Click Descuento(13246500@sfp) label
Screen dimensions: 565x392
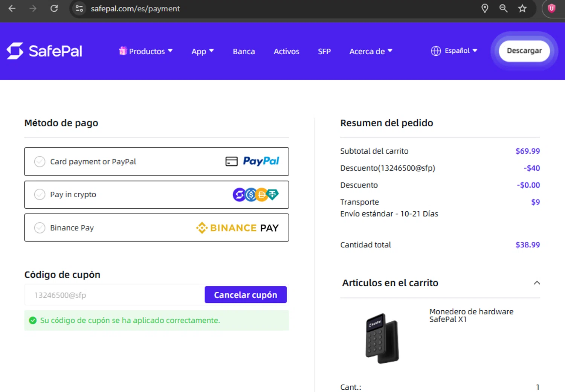point(388,168)
